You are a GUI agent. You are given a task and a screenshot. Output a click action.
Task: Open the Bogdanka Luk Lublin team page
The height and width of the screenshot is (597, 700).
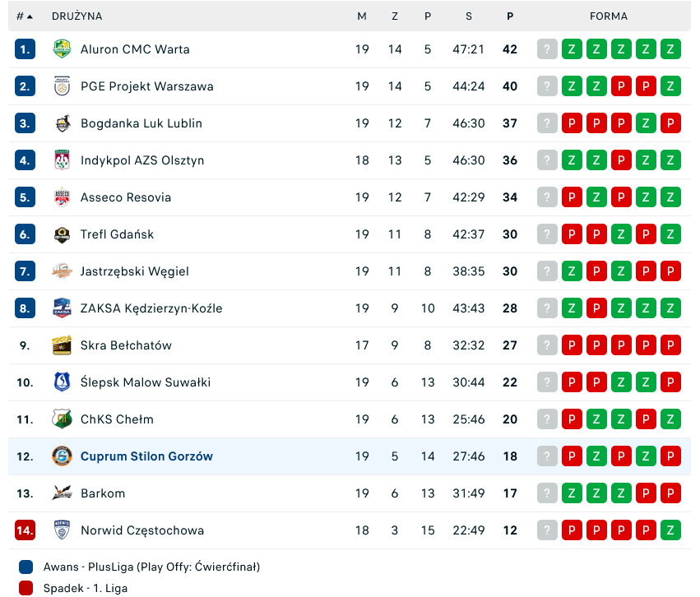coord(141,123)
